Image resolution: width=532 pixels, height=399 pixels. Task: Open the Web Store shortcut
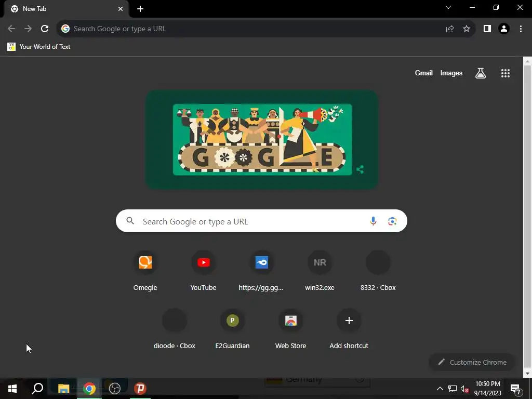click(291, 329)
